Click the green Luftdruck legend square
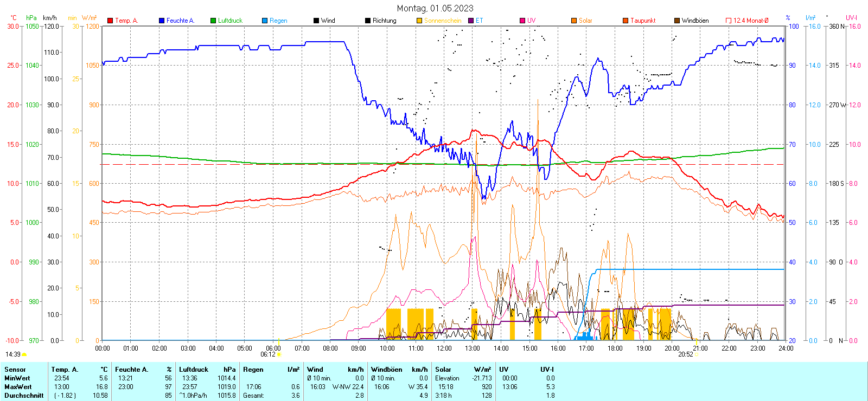The height and width of the screenshot is (401, 868). (213, 21)
